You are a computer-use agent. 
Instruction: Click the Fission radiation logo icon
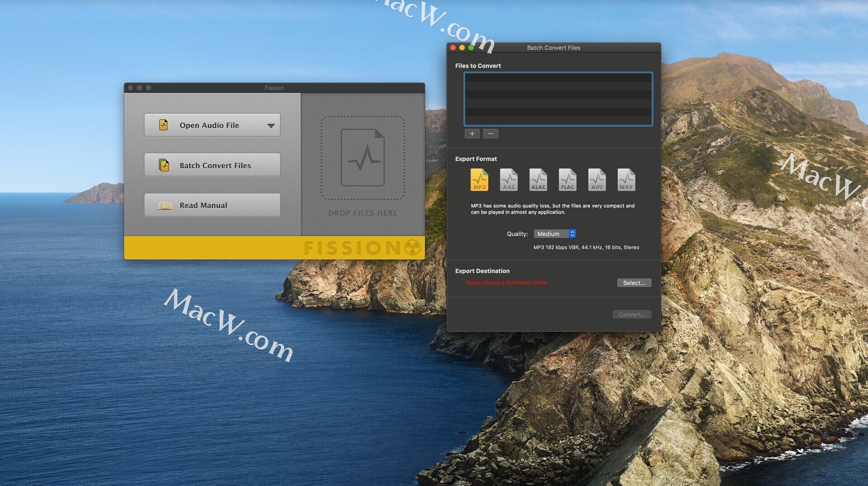[412, 248]
